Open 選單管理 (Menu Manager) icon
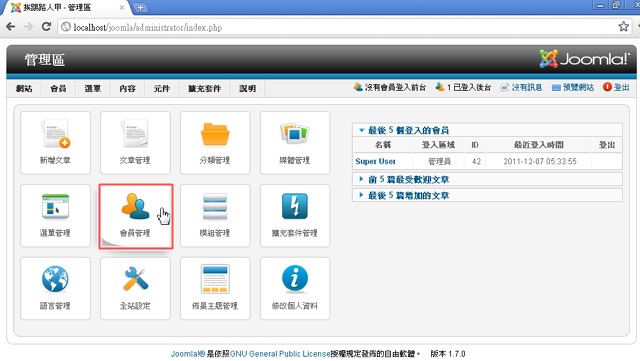The height and width of the screenshot is (361, 640). coord(55,216)
